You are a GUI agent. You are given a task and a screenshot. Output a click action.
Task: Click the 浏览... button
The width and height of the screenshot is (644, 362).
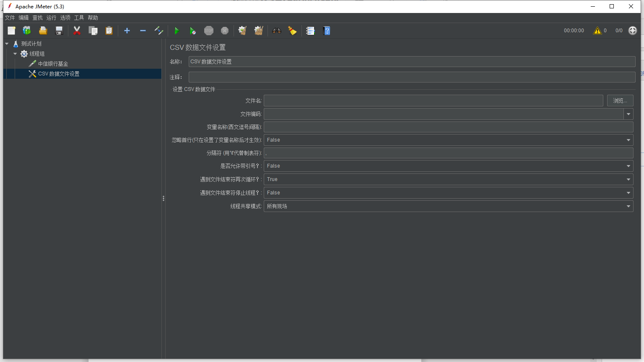point(620,101)
